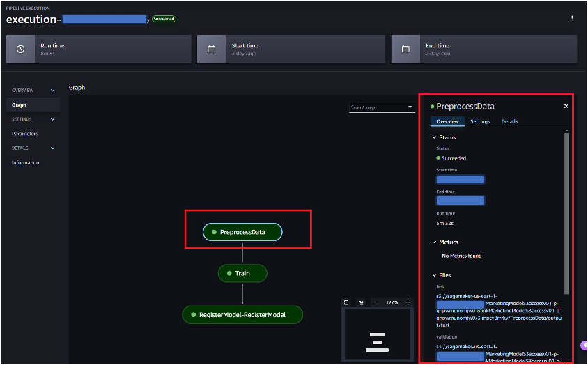Click the Run time clock icon

(x=21, y=49)
